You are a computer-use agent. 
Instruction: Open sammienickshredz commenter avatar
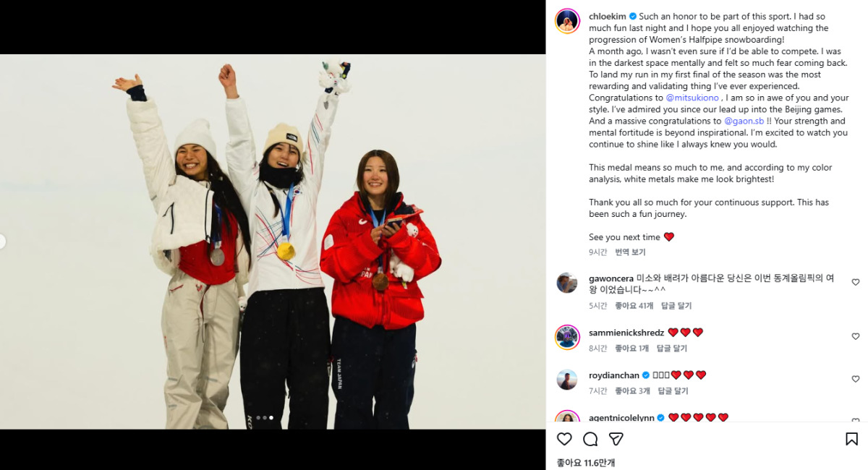click(x=567, y=337)
